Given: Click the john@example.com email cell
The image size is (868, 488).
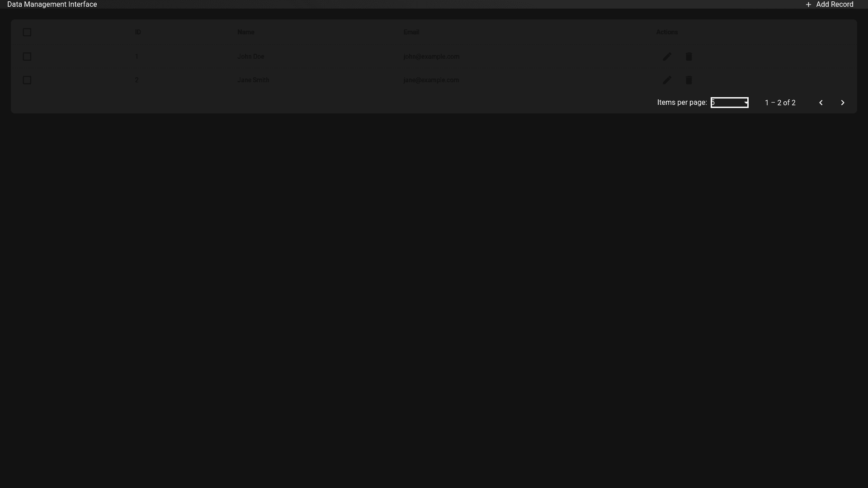Looking at the screenshot, I should [431, 56].
